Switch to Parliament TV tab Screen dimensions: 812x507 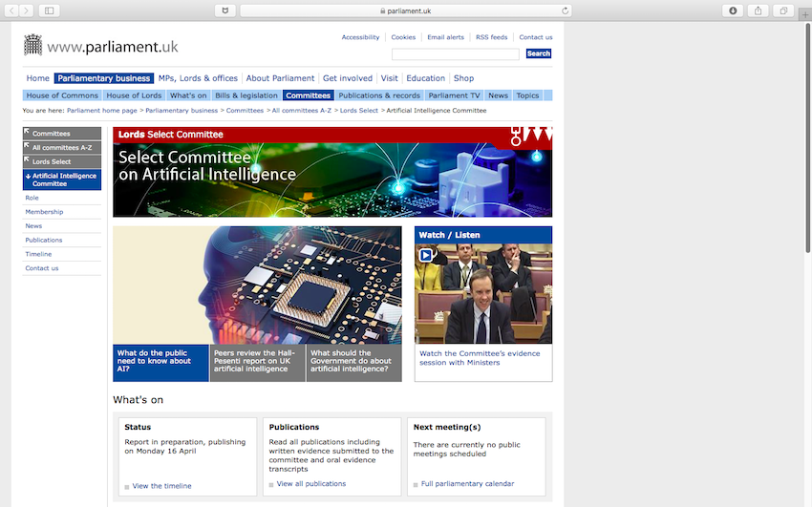[454, 95]
